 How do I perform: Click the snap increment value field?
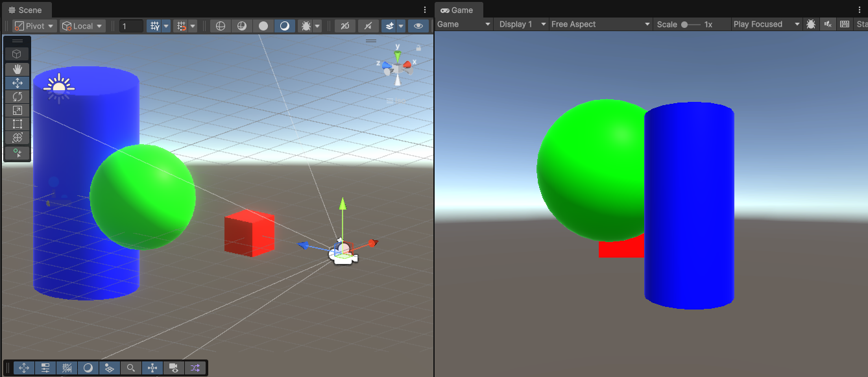[132, 26]
